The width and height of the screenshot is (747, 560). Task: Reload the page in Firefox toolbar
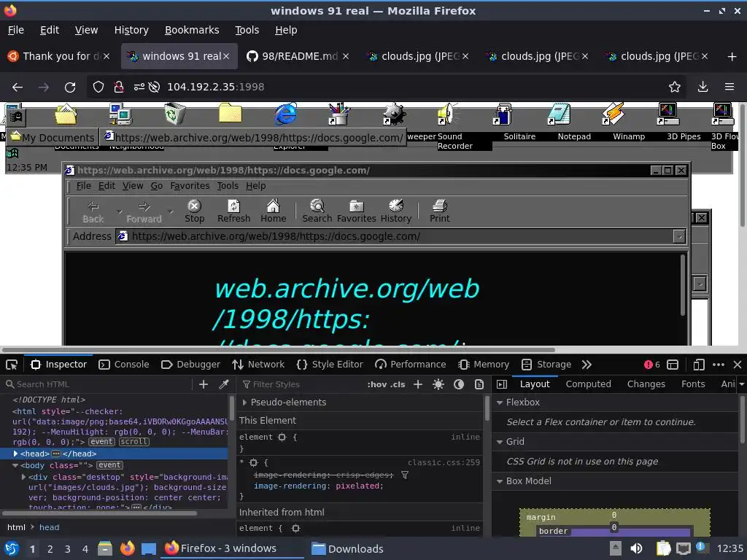click(x=70, y=87)
